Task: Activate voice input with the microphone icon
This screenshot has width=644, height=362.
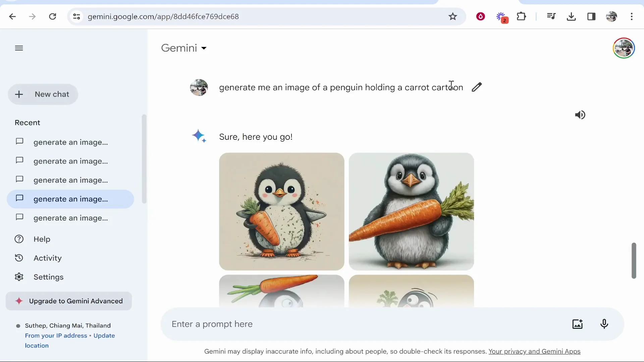Action: [604, 324]
